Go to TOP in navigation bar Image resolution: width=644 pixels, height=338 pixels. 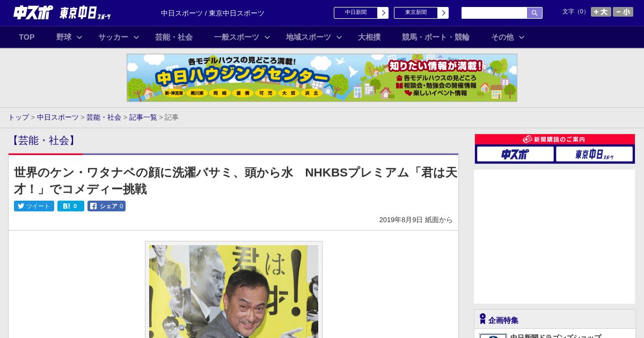pyautogui.click(x=27, y=37)
